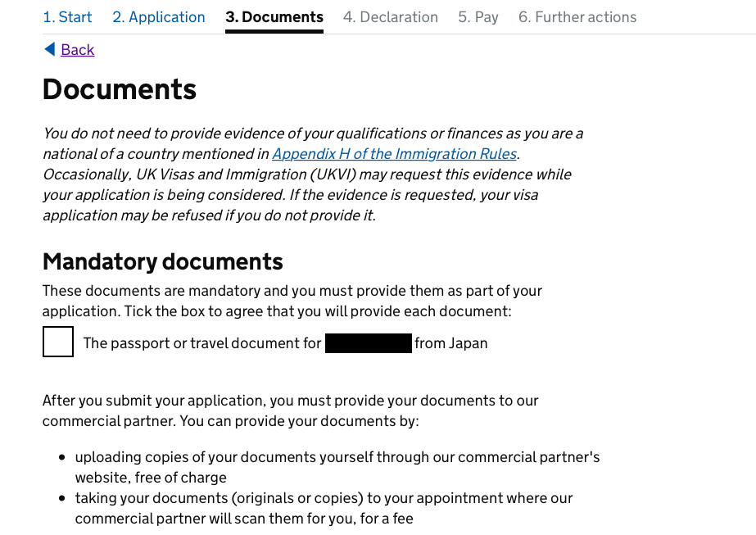Click the bullet about taking documents to appointment

[x=324, y=508]
